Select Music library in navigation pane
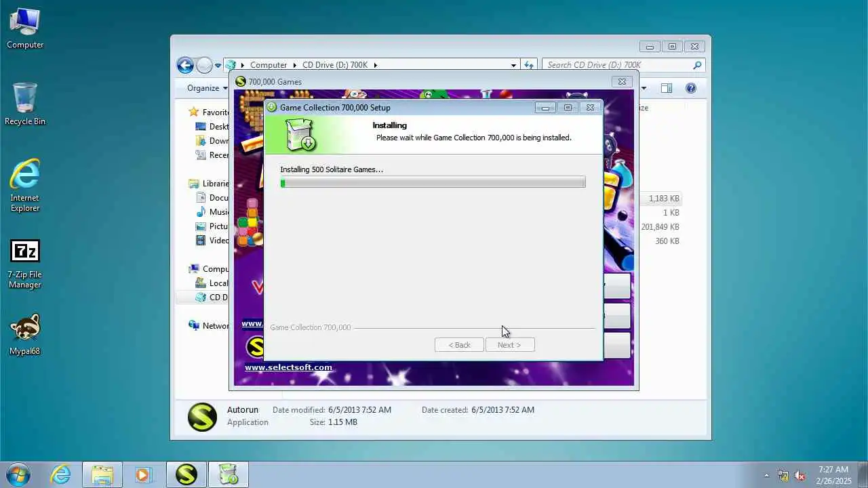The width and height of the screenshot is (868, 488). pos(212,212)
